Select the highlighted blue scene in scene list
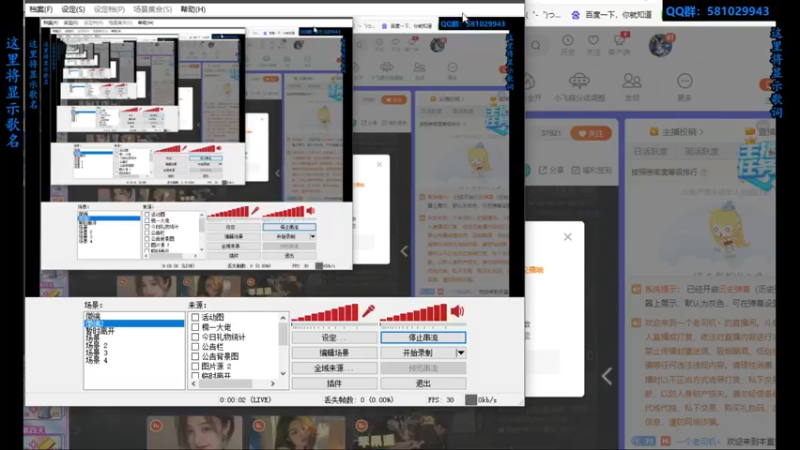This screenshot has height=450, width=800. coord(134,323)
